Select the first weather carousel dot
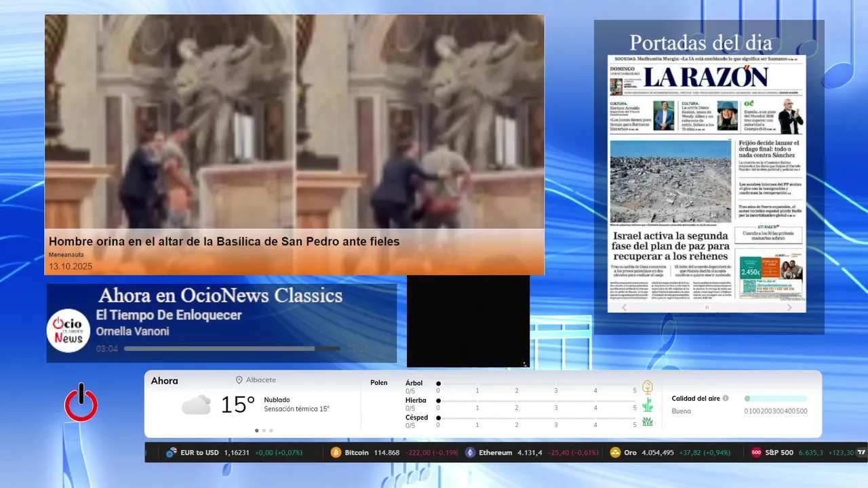Image resolution: width=868 pixels, height=488 pixels. pos(256,430)
